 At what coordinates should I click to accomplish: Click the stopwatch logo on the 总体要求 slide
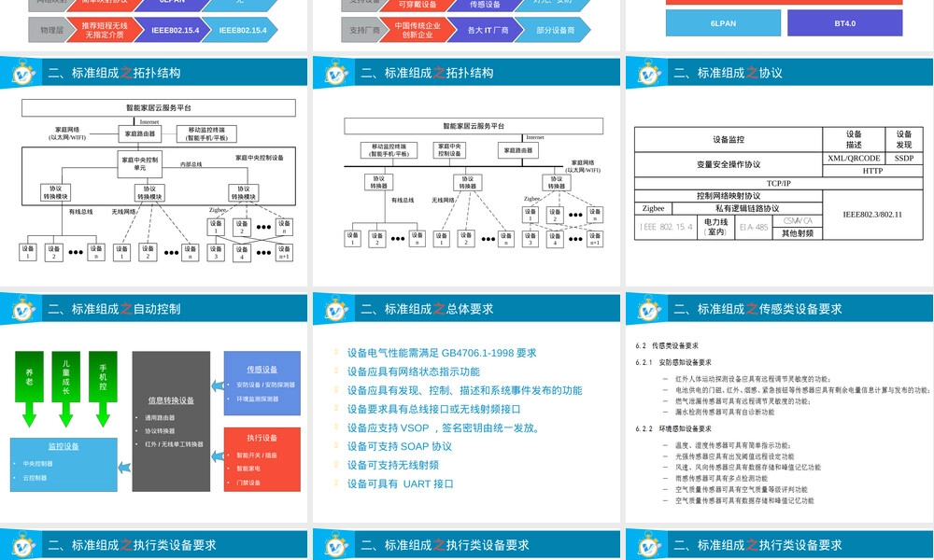pyautogui.click(x=336, y=310)
